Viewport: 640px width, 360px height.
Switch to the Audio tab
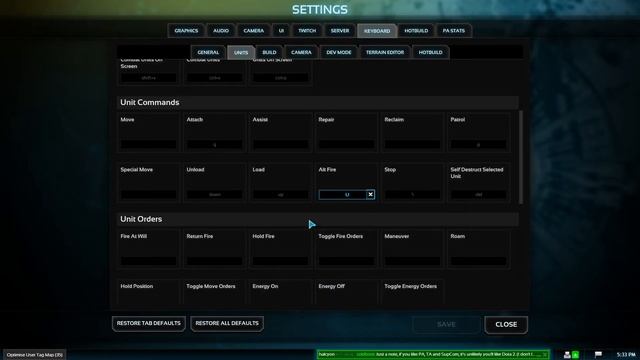pos(221,31)
